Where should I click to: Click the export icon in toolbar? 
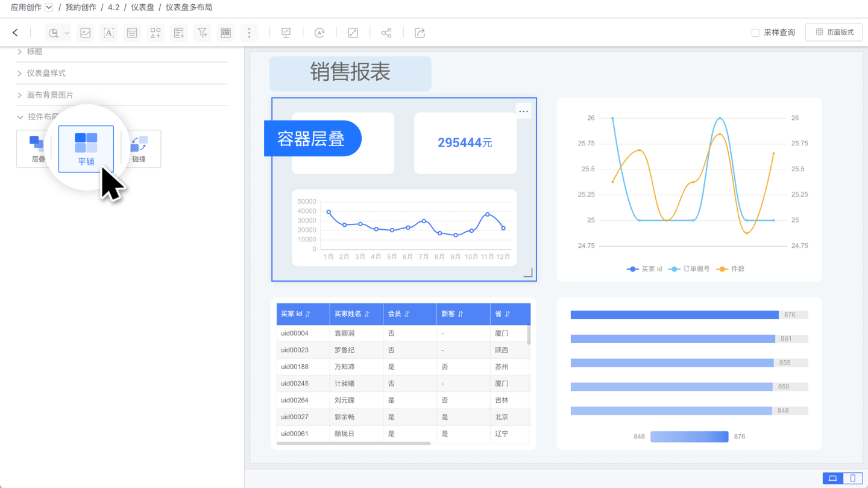pyautogui.click(x=420, y=33)
